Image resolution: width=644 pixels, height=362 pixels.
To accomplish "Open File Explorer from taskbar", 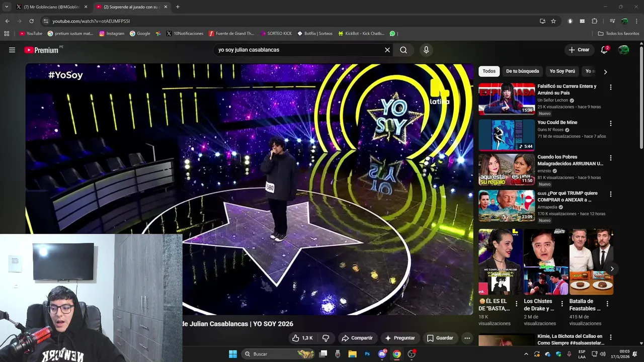I will (352, 354).
